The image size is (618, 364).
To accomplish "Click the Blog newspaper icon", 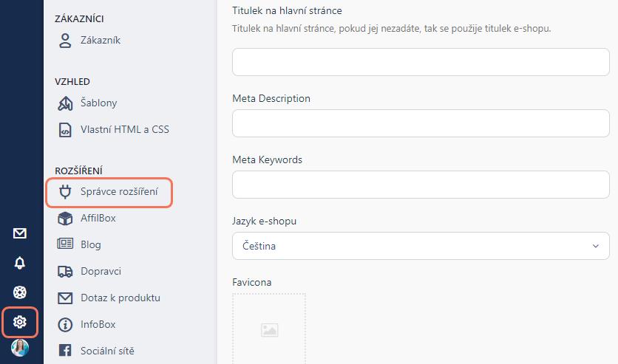I will pyautogui.click(x=65, y=244).
